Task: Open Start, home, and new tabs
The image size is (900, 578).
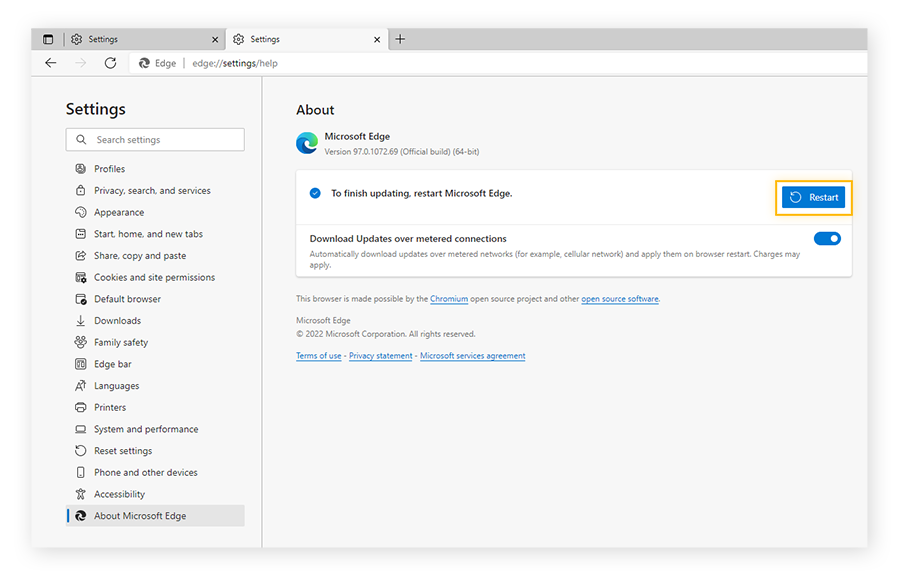Action: click(155, 234)
